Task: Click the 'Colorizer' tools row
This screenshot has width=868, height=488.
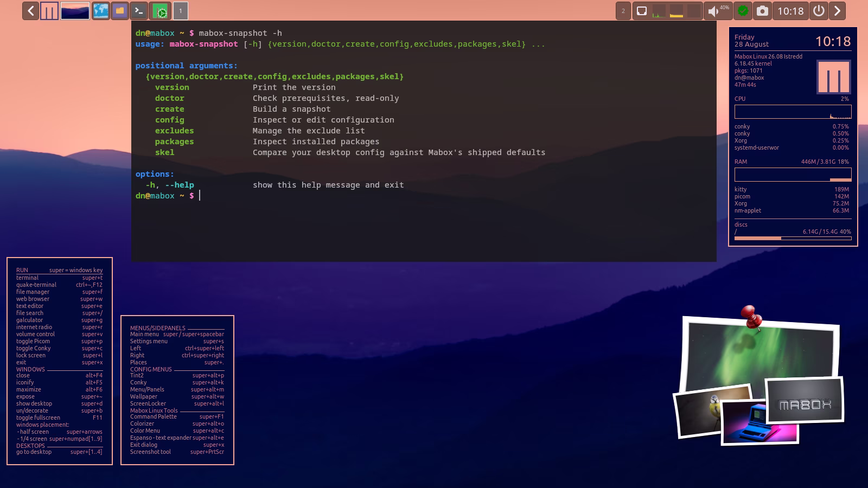Action: 177,423
